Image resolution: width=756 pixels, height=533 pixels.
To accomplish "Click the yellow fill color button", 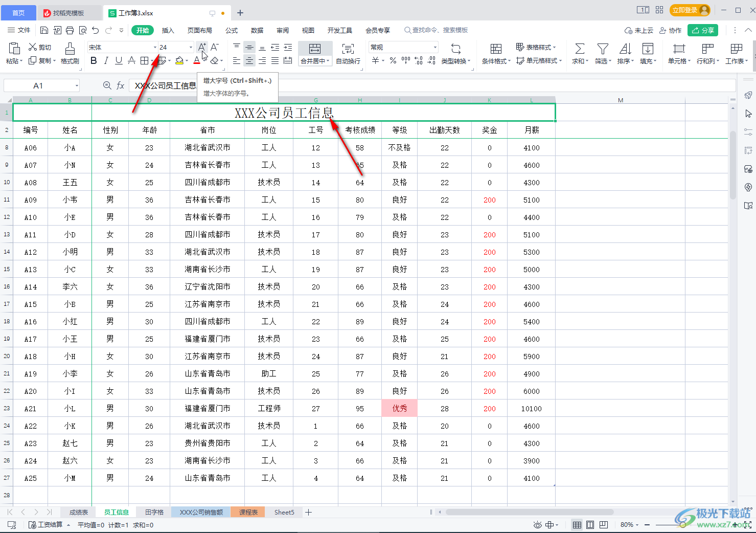I will (179, 61).
